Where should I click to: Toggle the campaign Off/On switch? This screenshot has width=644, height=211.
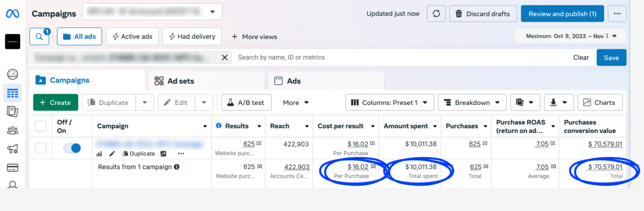(72, 148)
